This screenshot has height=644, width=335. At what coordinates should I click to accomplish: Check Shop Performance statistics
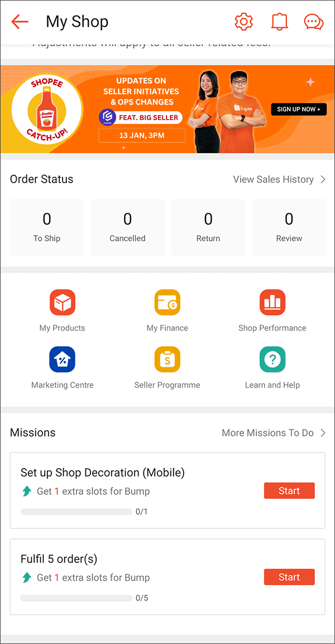point(272,309)
